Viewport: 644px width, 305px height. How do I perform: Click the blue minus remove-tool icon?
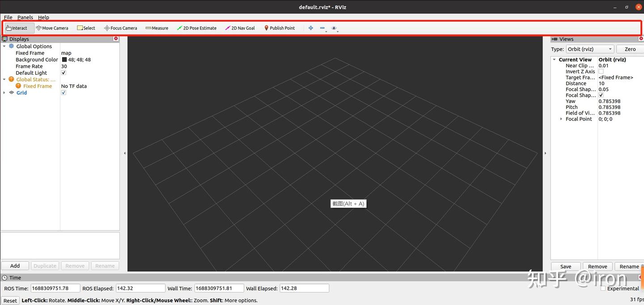[322, 28]
